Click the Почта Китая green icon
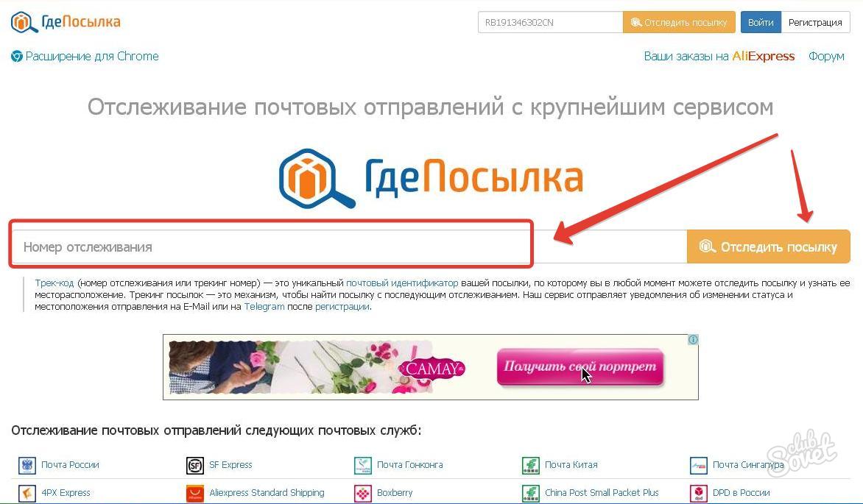The height and width of the screenshot is (504, 863). 531,466
